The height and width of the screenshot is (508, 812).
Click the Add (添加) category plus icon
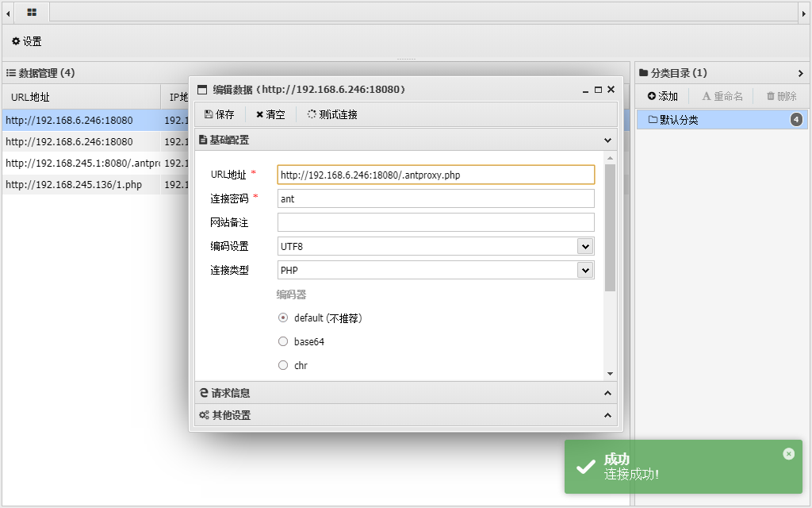click(x=652, y=96)
